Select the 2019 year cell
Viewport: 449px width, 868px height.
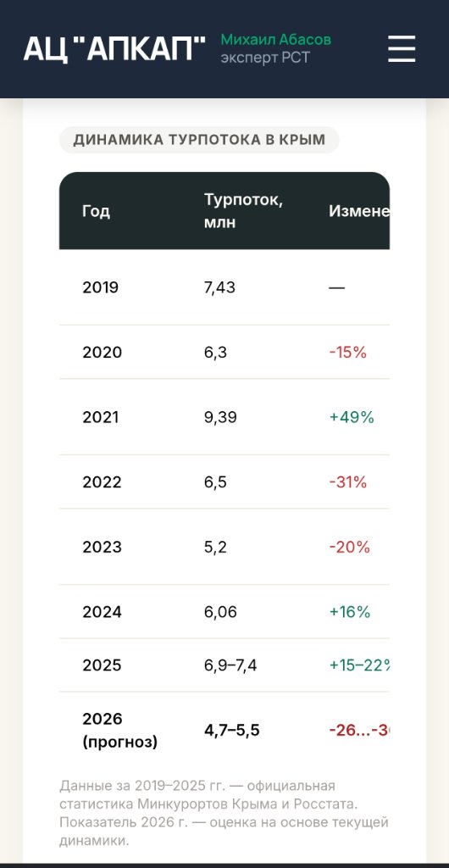click(x=101, y=288)
